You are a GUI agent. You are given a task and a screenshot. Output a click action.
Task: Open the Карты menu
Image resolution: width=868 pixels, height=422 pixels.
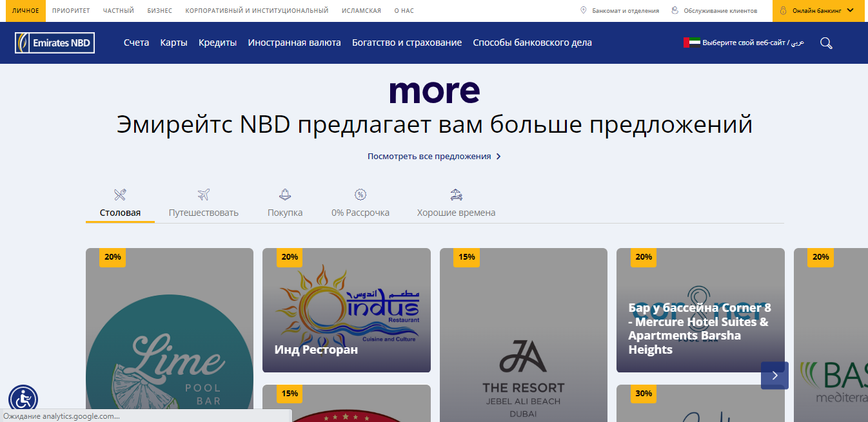[x=173, y=43]
